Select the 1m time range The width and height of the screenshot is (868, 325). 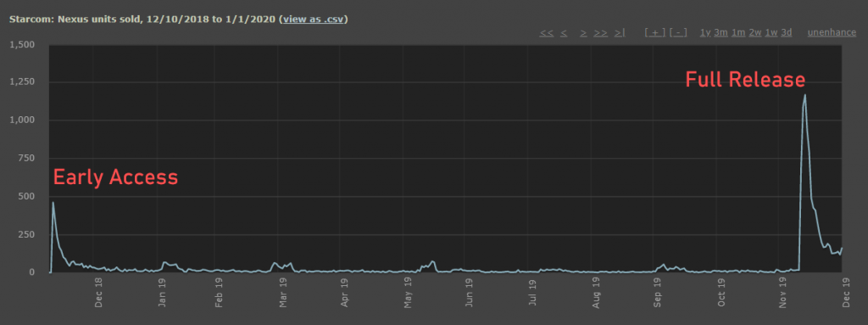pos(738,33)
